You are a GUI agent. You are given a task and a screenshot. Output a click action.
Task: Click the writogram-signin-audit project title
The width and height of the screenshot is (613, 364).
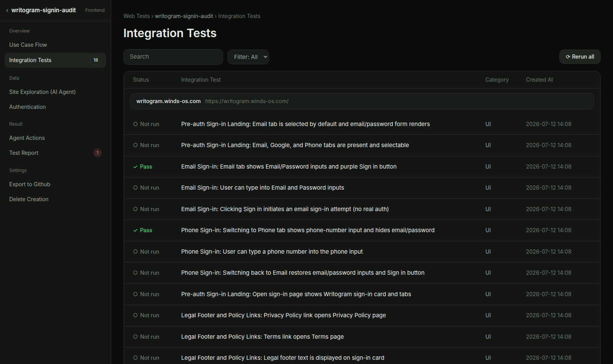tap(44, 10)
